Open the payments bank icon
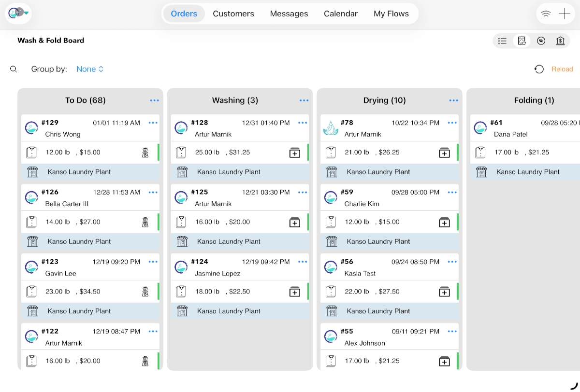The image size is (580, 392). tap(560, 41)
